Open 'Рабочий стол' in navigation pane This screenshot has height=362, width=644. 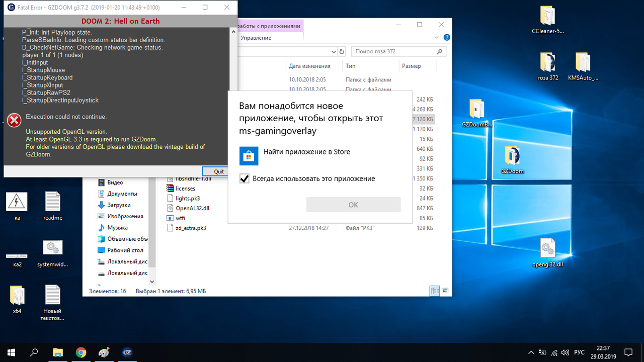click(x=120, y=250)
